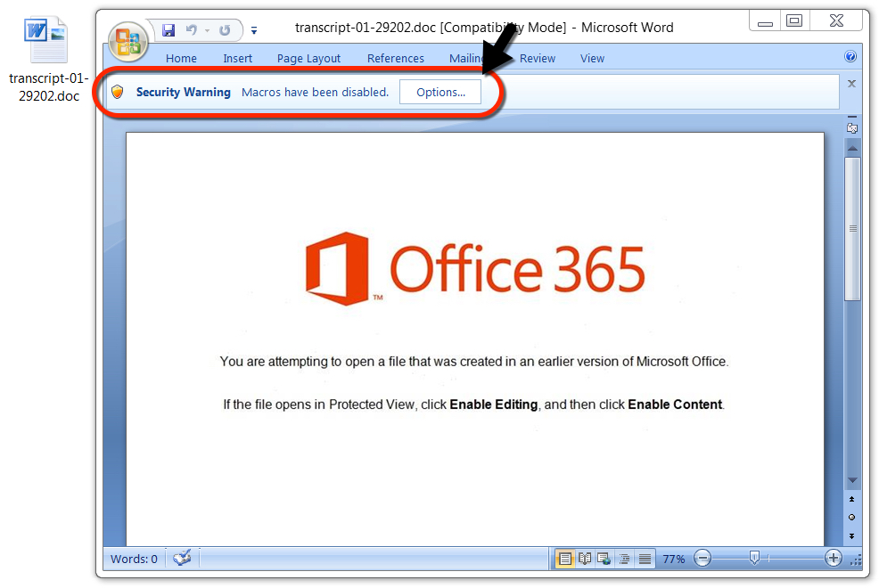Click the scroll up arrow
Screen dimensions: 879x588
coord(852,148)
